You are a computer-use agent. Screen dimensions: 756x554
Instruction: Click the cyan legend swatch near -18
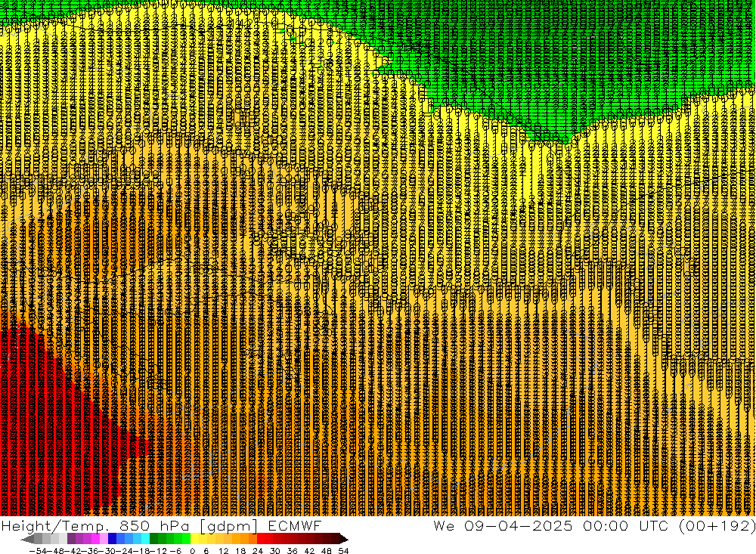point(145,539)
